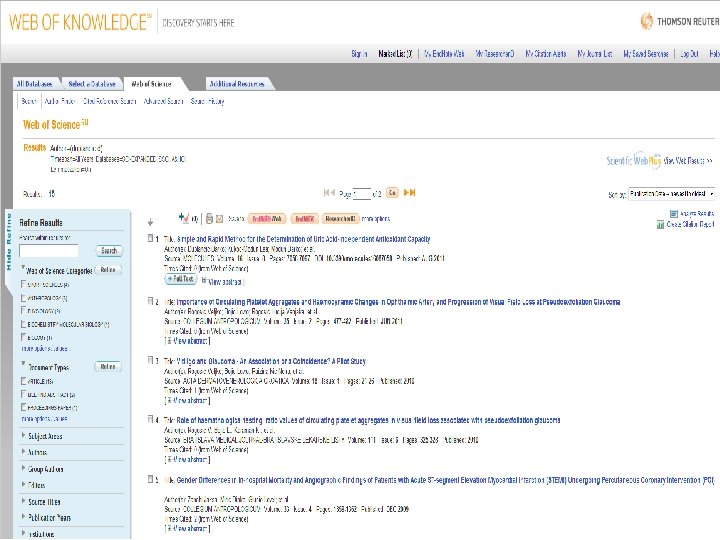Click the Log Out link

[x=689, y=54]
